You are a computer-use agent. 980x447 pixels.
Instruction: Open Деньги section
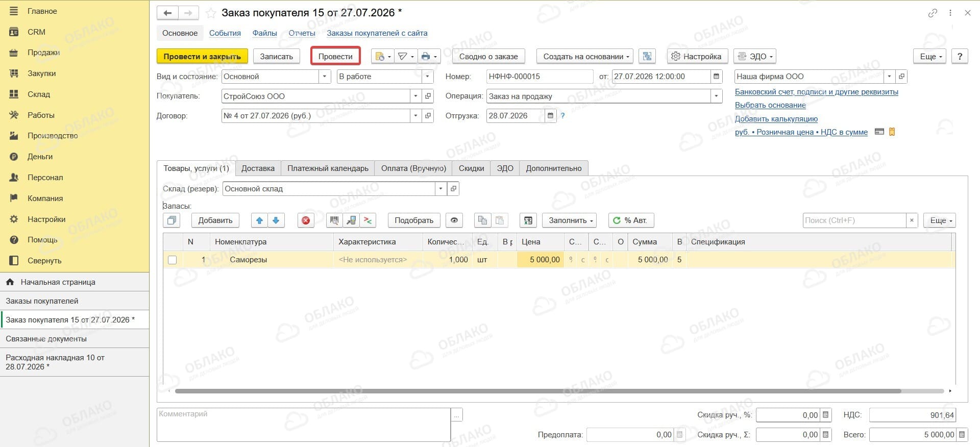click(40, 157)
